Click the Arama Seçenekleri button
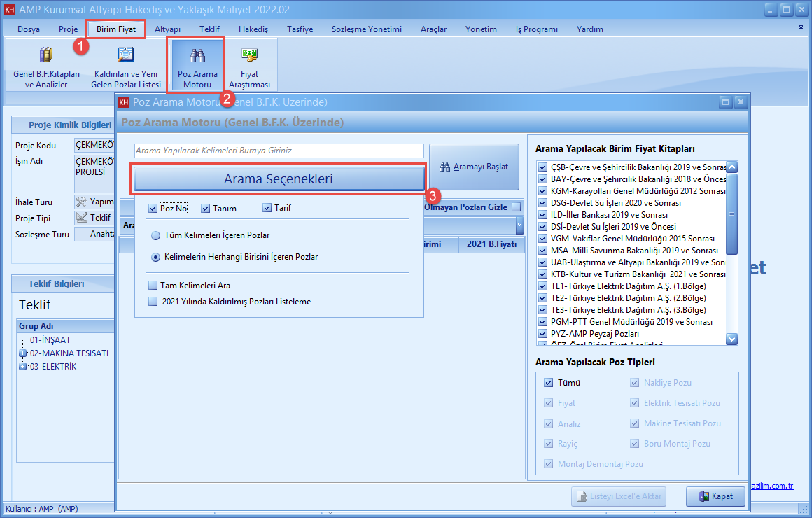 (x=279, y=179)
